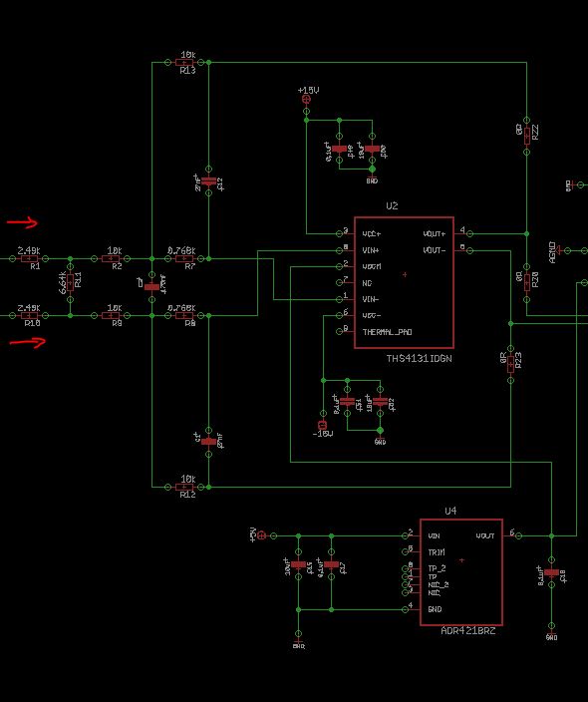Click junction dot above resistor R23

510,323
